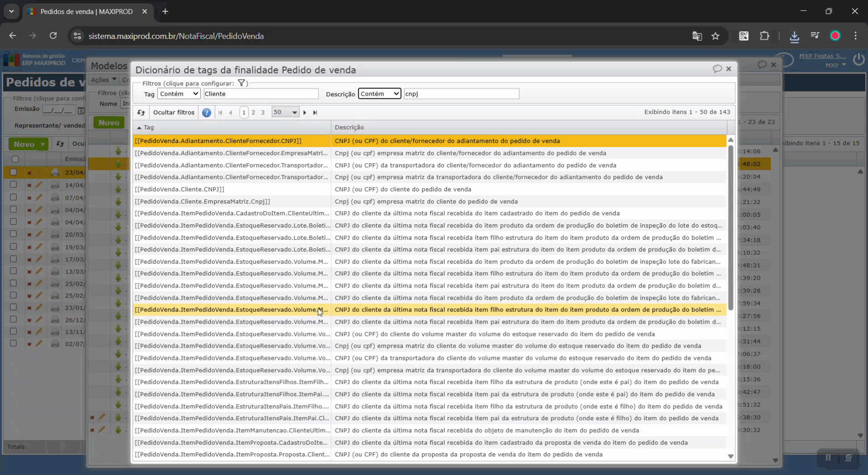868x475 pixels.
Task: Open the blue help question mark icon
Action: click(207, 112)
